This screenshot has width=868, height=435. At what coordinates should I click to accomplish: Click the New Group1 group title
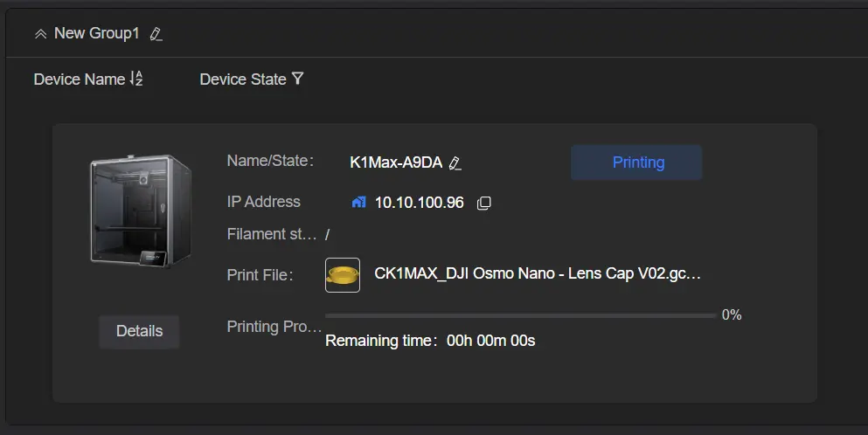point(96,33)
